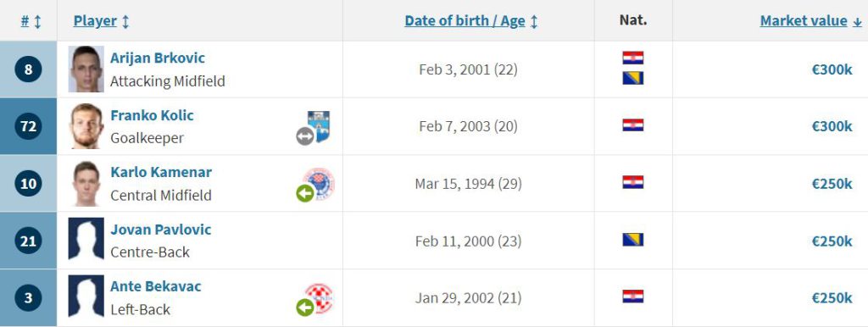Image resolution: width=868 pixels, height=327 pixels.
Task: Click green arrow icon beside Ante Bekavac
Action: click(x=305, y=307)
